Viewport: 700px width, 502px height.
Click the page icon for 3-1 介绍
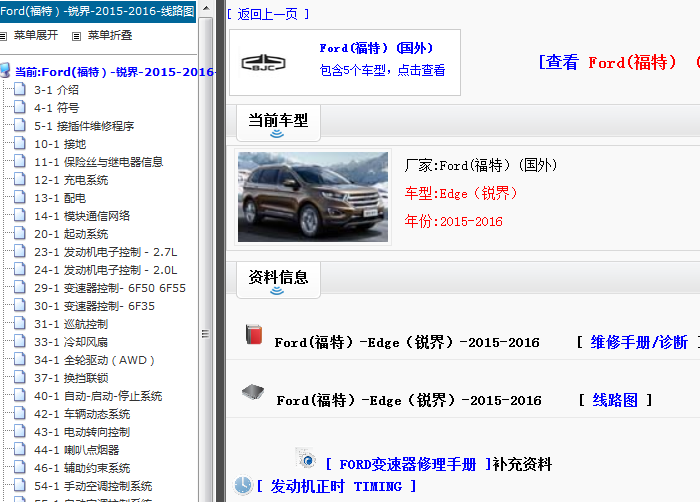[20, 89]
